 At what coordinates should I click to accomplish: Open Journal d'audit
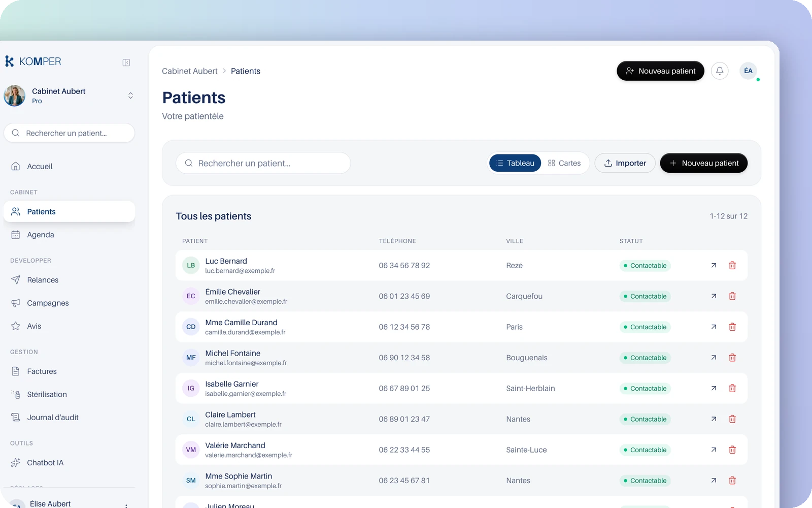69,418
